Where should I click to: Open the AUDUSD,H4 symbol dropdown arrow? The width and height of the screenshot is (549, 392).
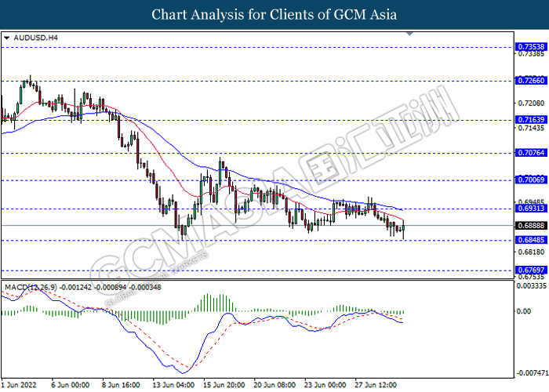[6, 38]
